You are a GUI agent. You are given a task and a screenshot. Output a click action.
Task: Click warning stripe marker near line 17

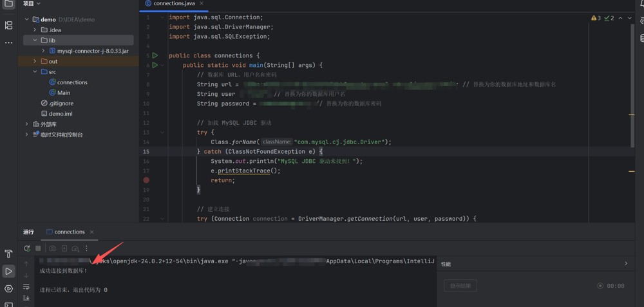[632, 171]
